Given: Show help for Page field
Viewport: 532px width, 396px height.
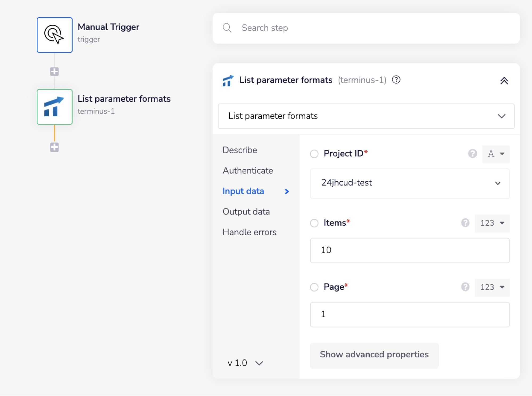Looking at the screenshot, I should [465, 287].
